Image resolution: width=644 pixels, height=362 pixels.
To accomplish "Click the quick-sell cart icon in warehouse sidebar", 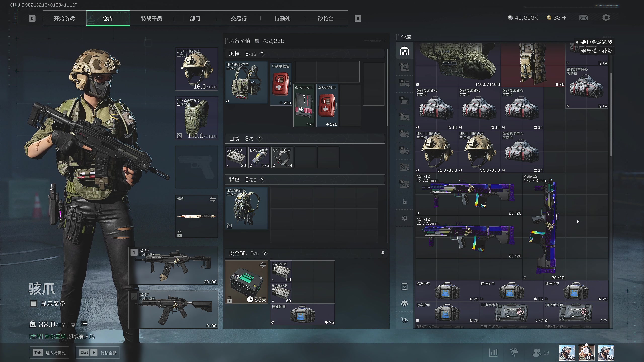I will coord(405,320).
